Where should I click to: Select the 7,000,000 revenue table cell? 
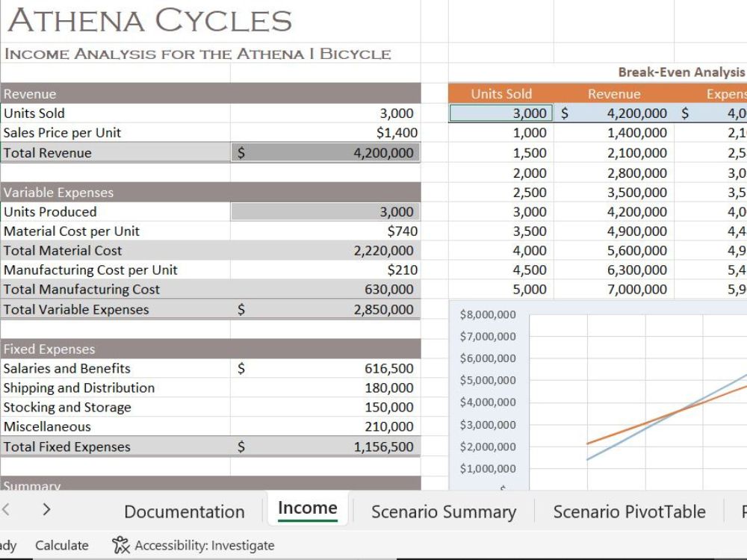click(x=614, y=289)
